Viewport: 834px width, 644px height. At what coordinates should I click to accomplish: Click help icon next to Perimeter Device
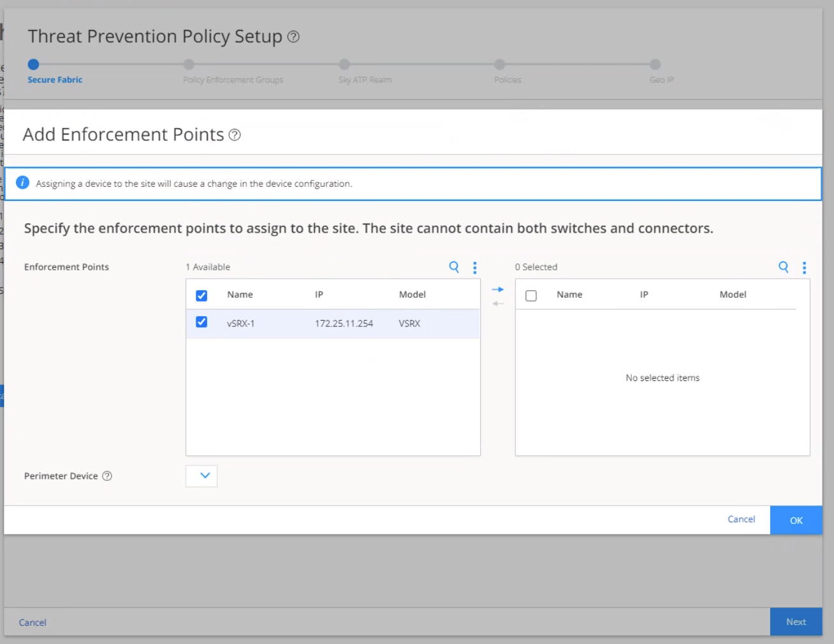coord(107,476)
